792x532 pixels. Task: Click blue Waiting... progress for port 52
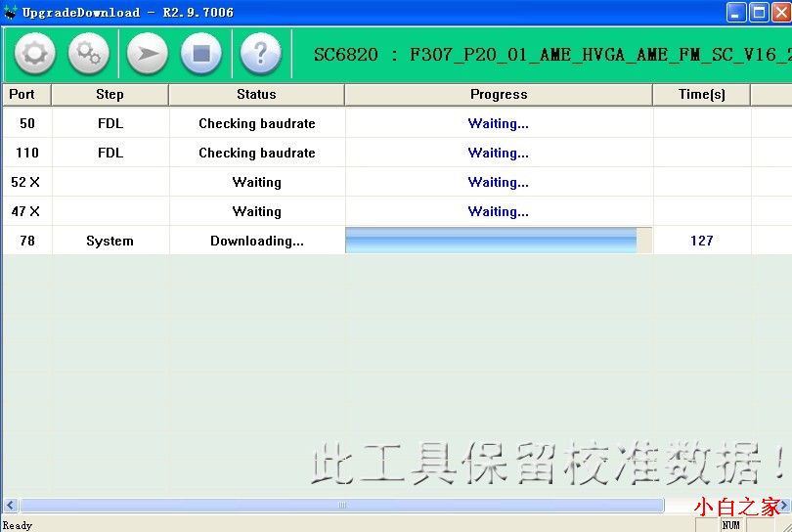point(498,182)
